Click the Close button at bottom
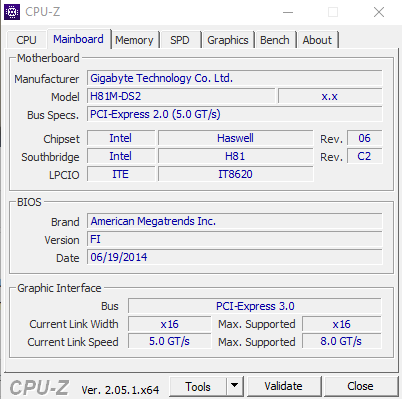402x399 pixels. click(360, 386)
